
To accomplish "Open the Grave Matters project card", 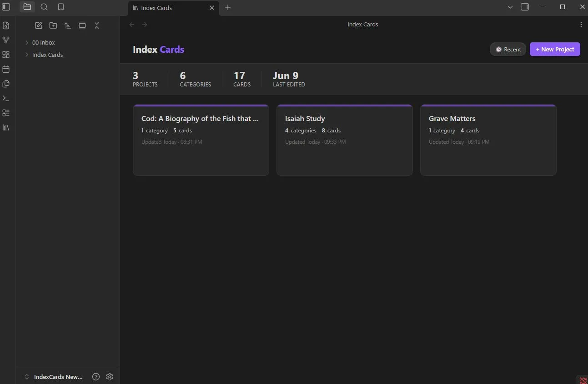I will click(488, 140).
